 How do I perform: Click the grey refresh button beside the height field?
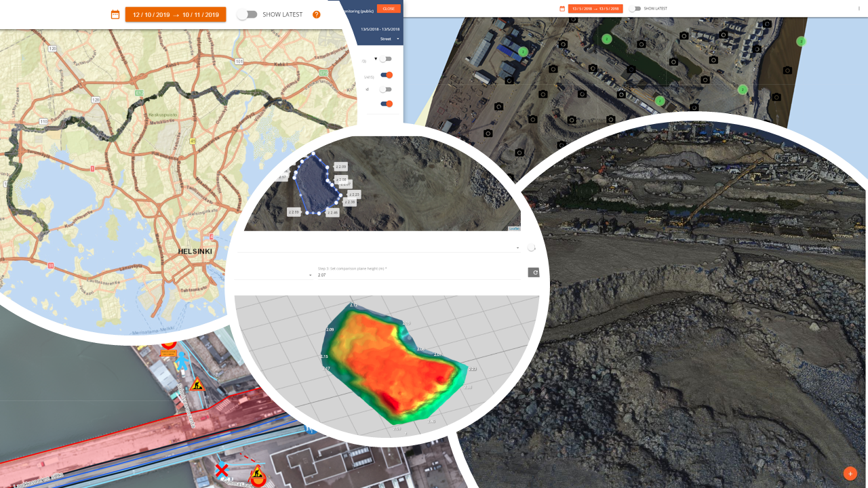(534, 272)
